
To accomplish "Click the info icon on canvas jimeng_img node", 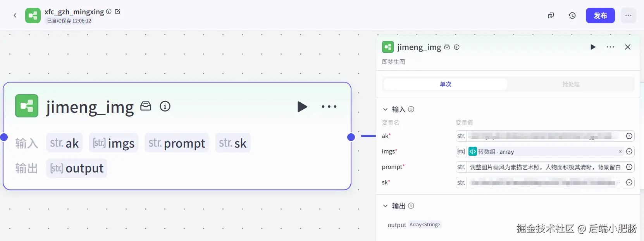I will [165, 106].
